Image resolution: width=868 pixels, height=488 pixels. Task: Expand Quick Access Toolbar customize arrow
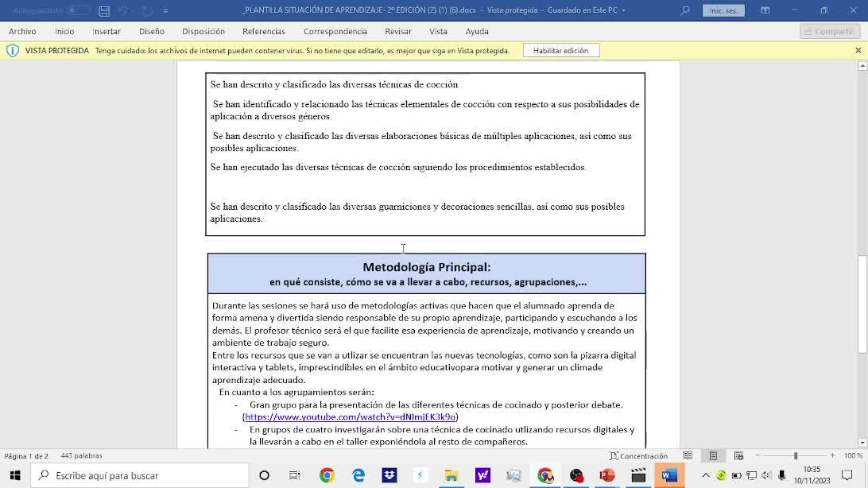165,10
